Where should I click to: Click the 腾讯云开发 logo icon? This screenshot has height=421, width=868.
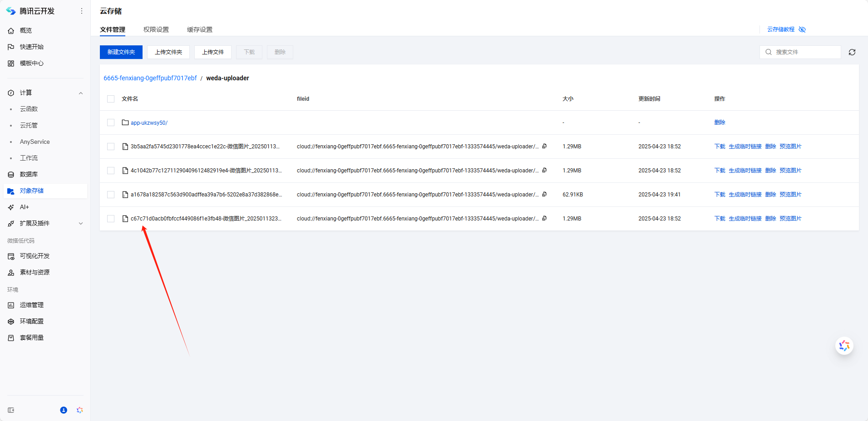pos(11,11)
